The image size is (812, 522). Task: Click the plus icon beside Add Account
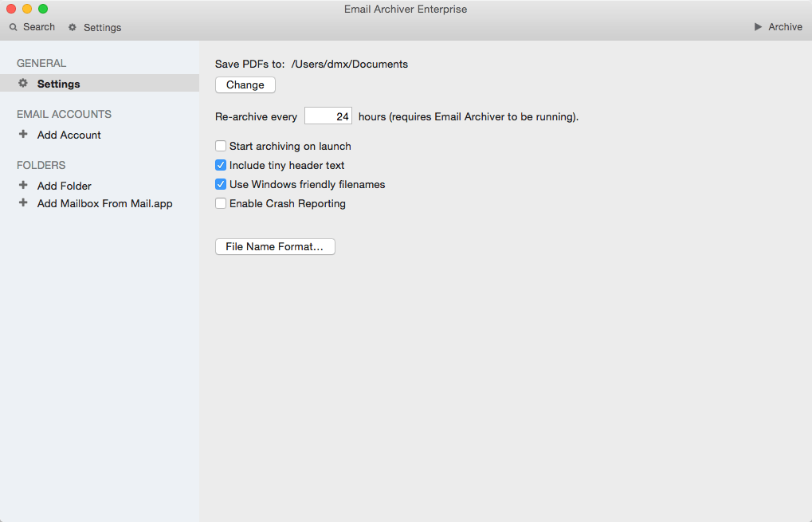coord(23,134)
